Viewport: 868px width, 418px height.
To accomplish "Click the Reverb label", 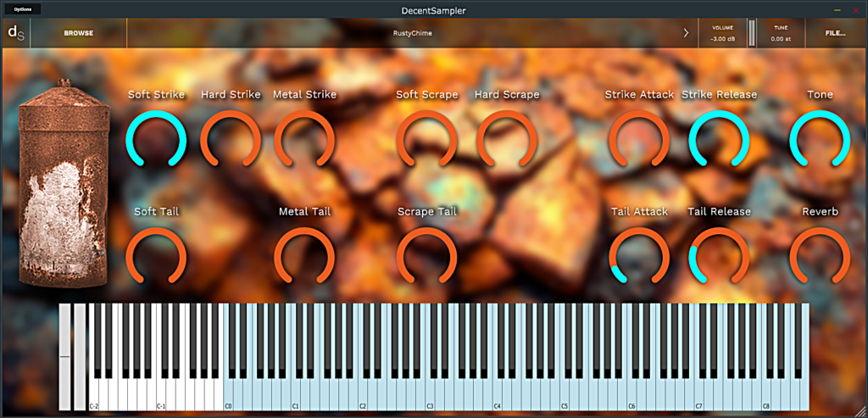I will 820,211.
